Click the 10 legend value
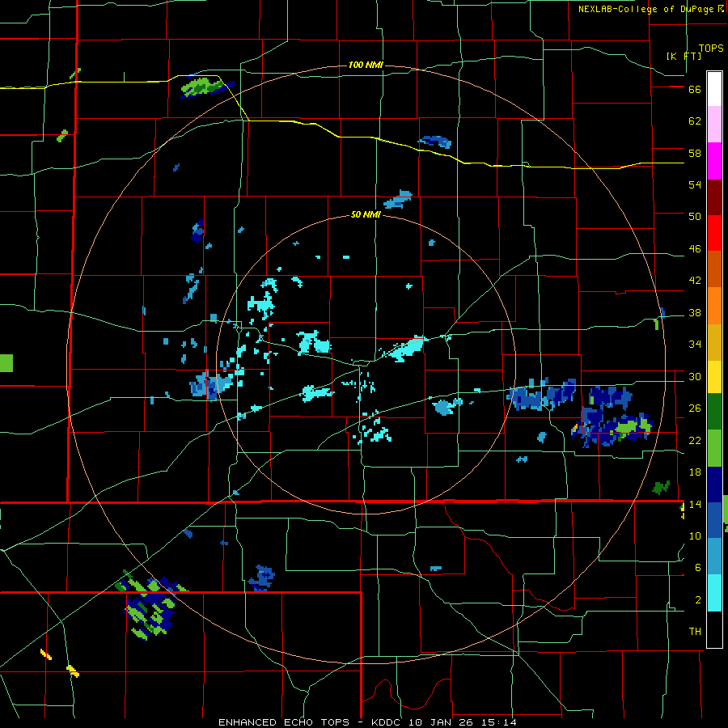 [695, 536]
